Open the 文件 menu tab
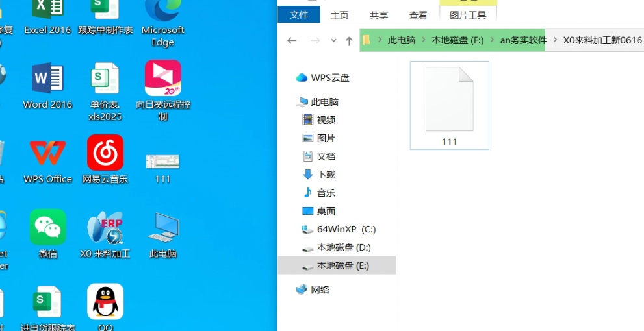The image size is (644, 331). (298, 15)
